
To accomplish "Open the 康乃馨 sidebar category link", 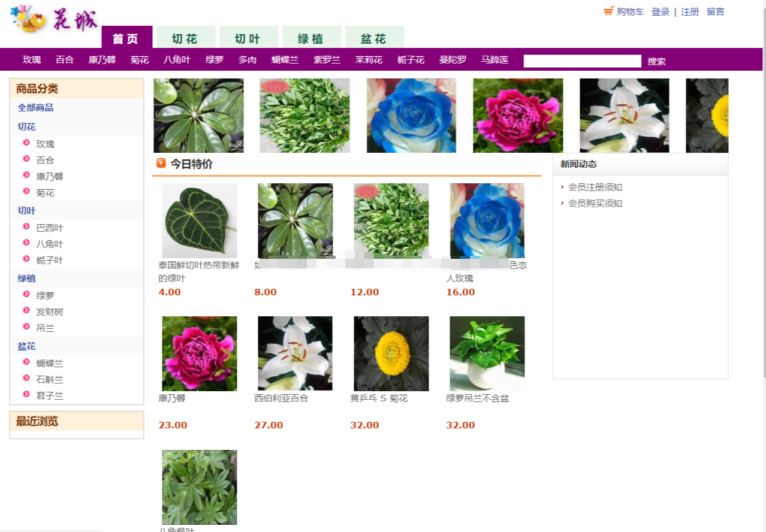I will click(50, 177).
